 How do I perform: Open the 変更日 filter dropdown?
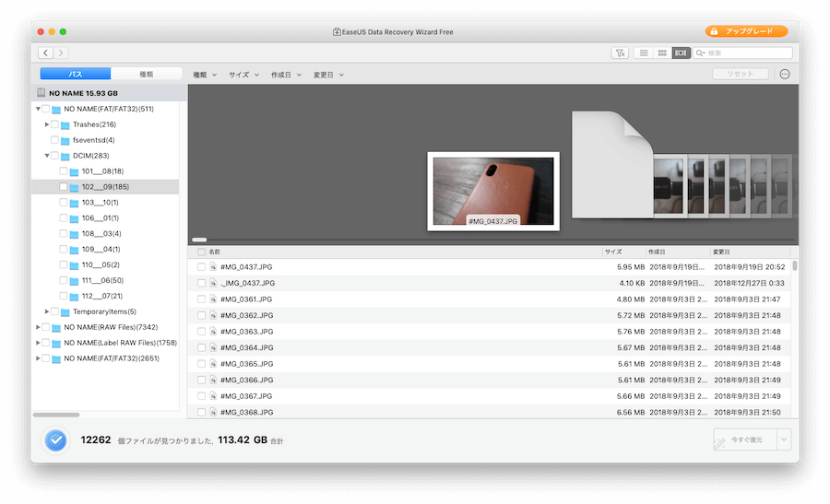pos(328,75)
